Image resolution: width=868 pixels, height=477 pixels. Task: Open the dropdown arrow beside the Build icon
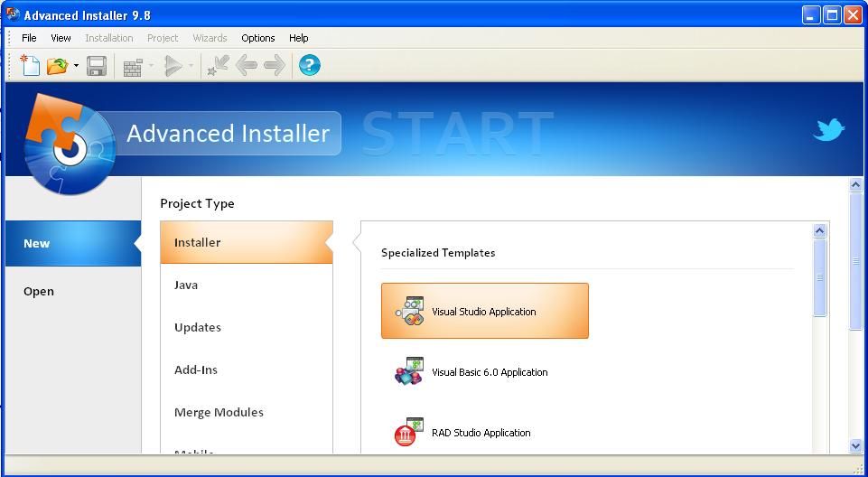151,66
